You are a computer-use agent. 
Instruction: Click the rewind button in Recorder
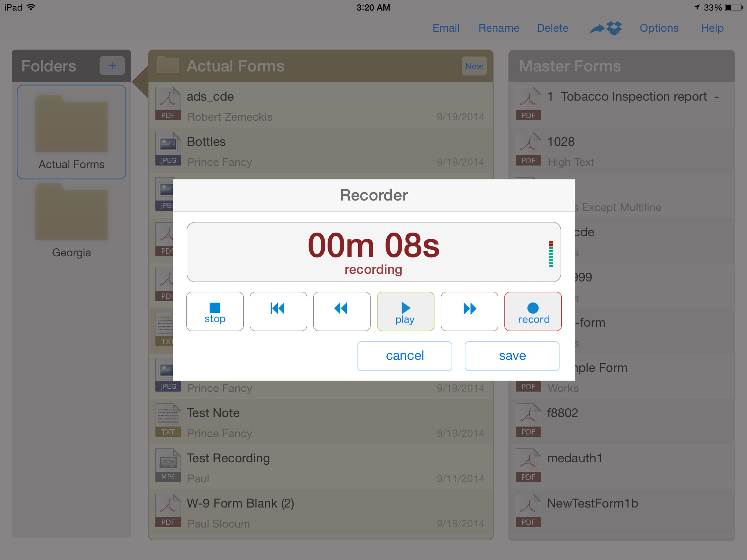[x=341, y=310]
